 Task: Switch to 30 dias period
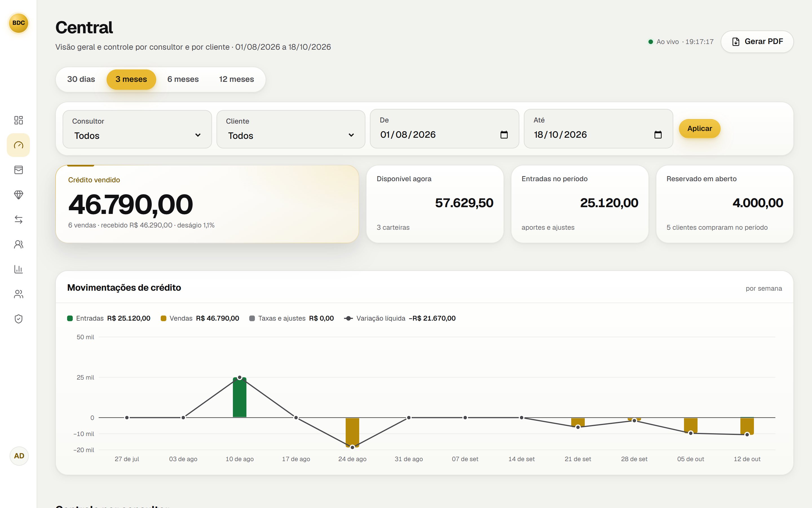coord(81,79)
